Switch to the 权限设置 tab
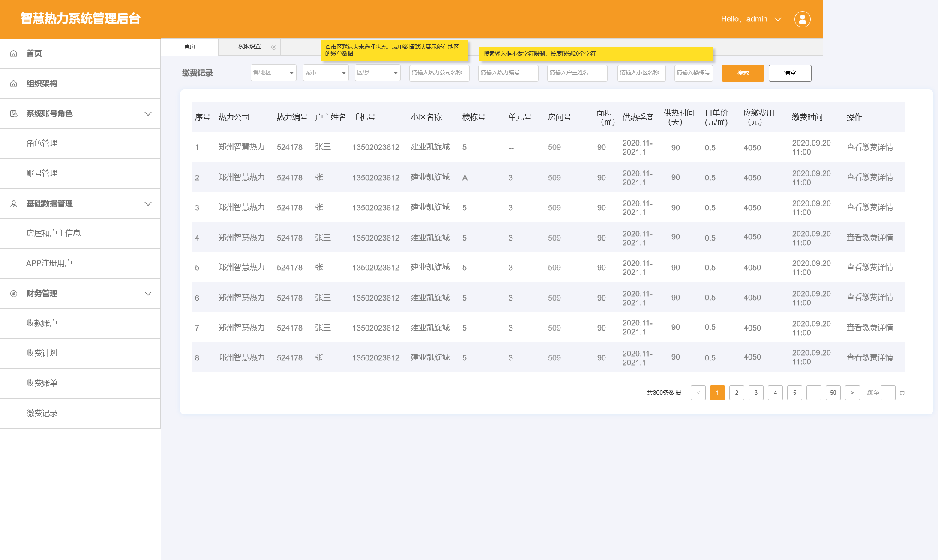 pos(249,47)
